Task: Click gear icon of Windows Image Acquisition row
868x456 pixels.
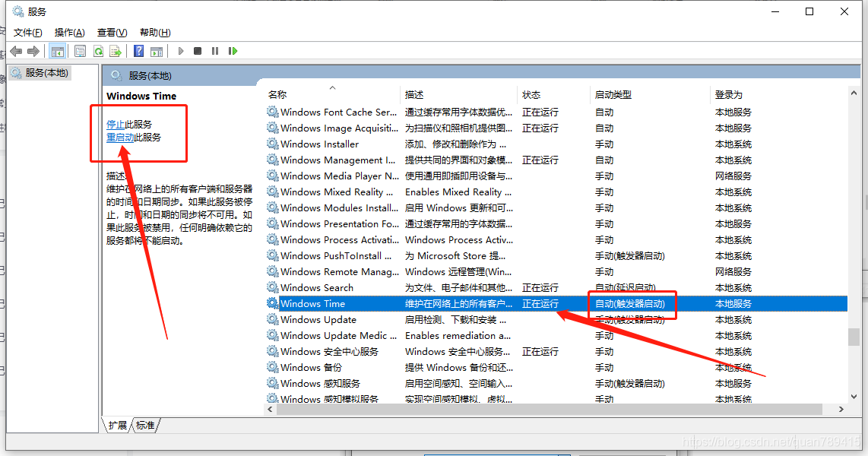Action: click(x=272, y=128)
